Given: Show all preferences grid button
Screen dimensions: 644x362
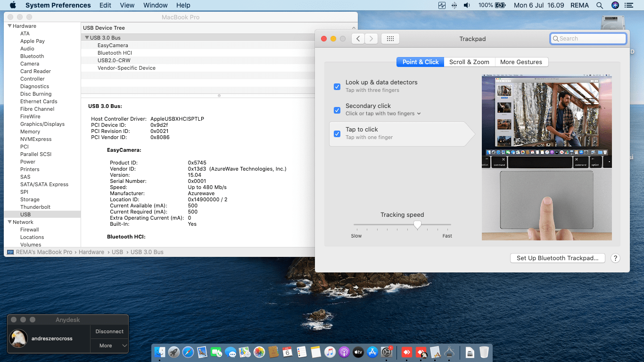Looking at the screenshot, I should pyautogui.click(x=390, y=39).
